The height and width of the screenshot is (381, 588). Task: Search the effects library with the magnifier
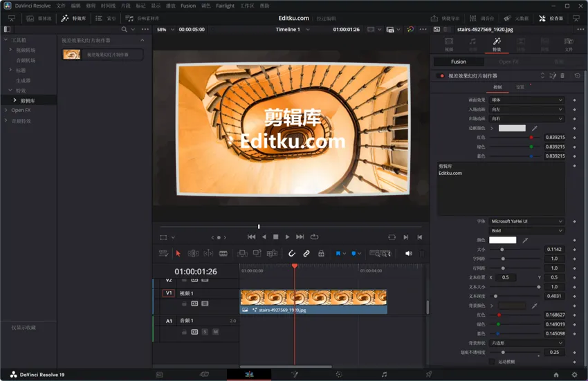124,29
